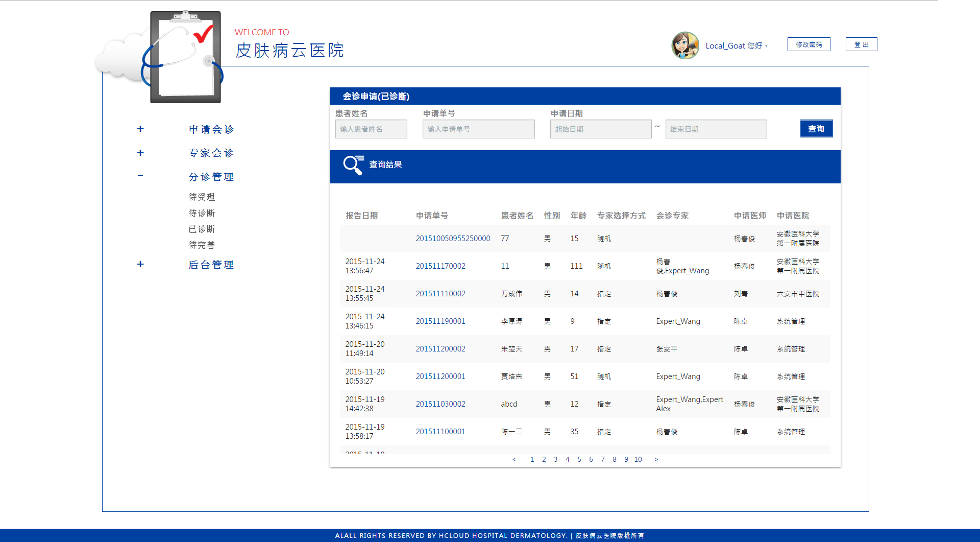Open application number 201511100001
The image size is (980, 542).
[440, 432]
